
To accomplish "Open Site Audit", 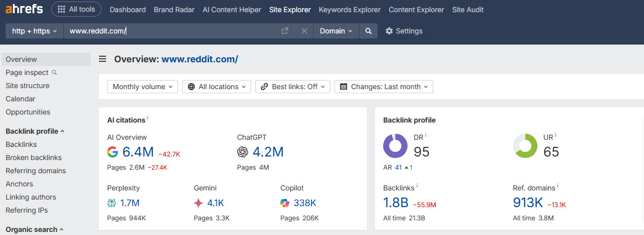I will point(468,10).
